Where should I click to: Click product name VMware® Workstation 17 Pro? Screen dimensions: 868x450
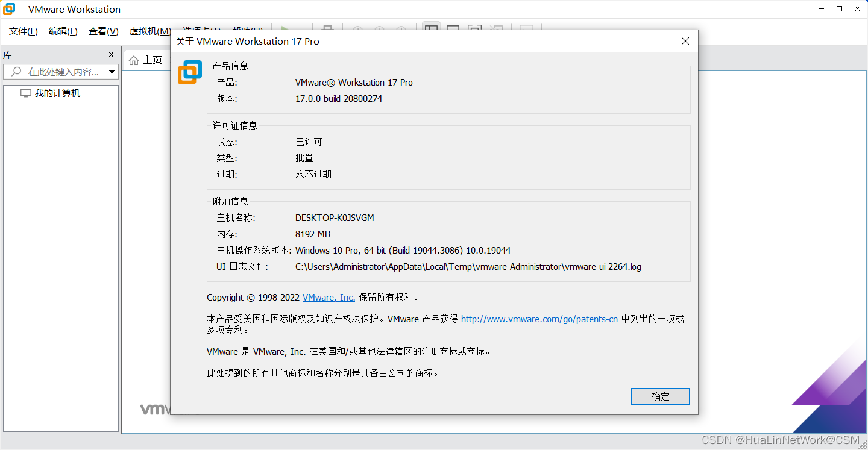coord(354,83)
